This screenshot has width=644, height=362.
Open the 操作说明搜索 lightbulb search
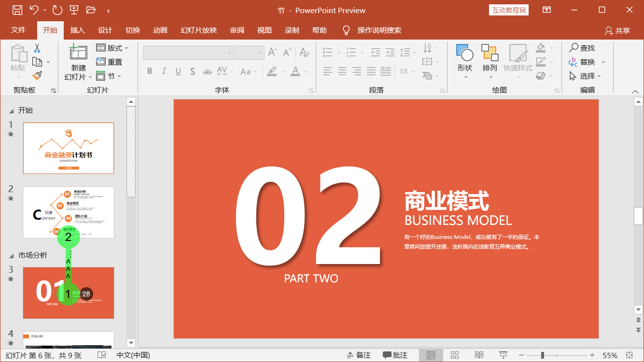(372, 30)
